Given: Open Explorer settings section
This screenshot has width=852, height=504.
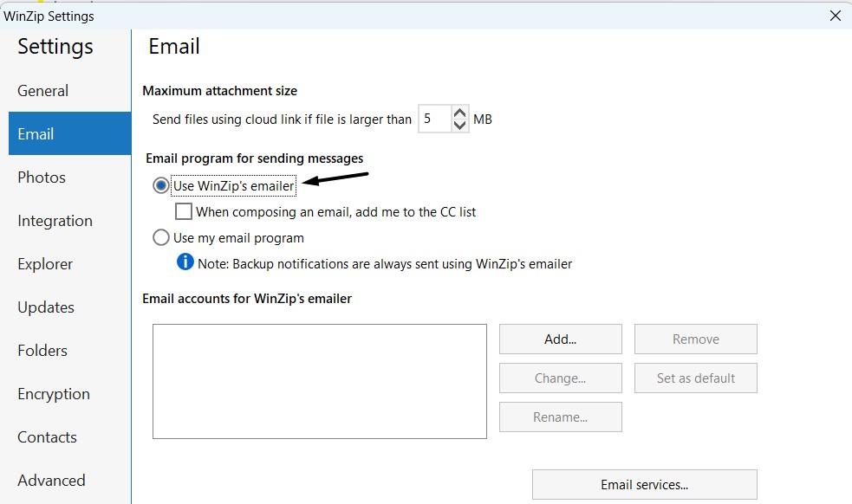Looking at the screenshot, I should [45, 264].
